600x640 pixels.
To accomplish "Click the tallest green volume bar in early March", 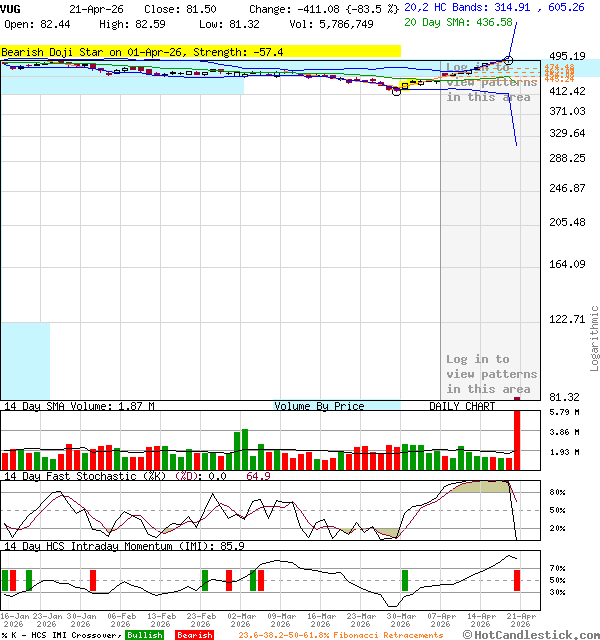I will tap(244, 450).
